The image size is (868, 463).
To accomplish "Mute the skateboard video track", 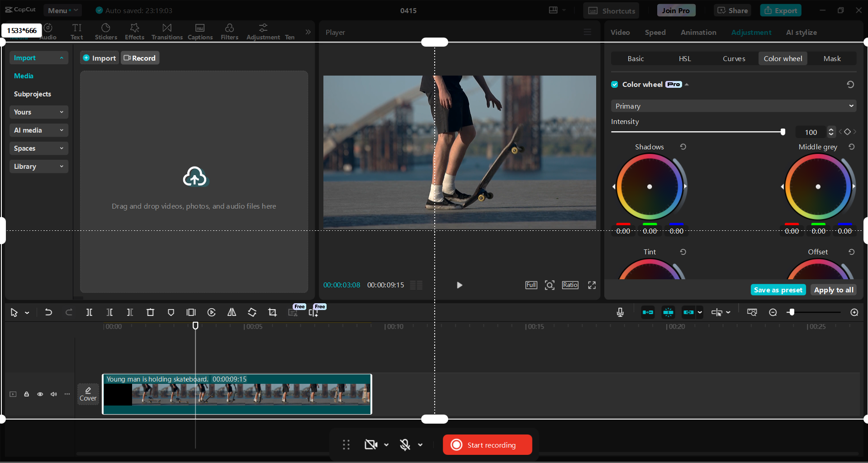I will tap(53, 394).
